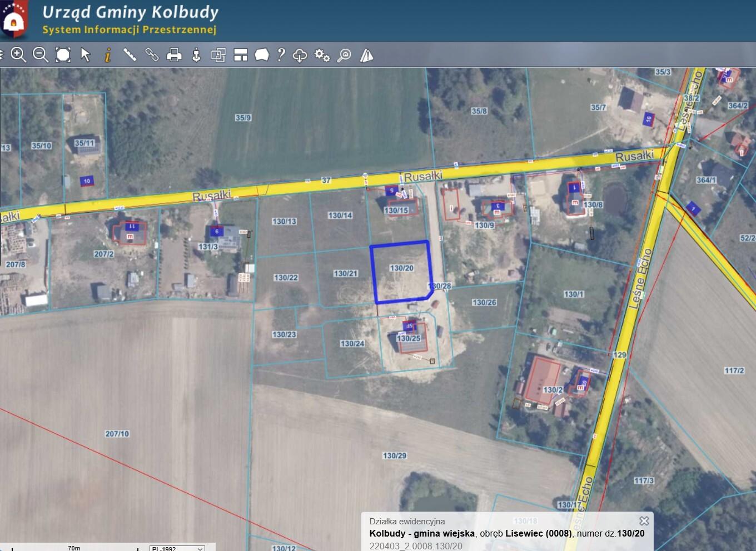This screenshot has width=756, height=551.
Task: Open the search magnifier icon
Action: point(344,55)
